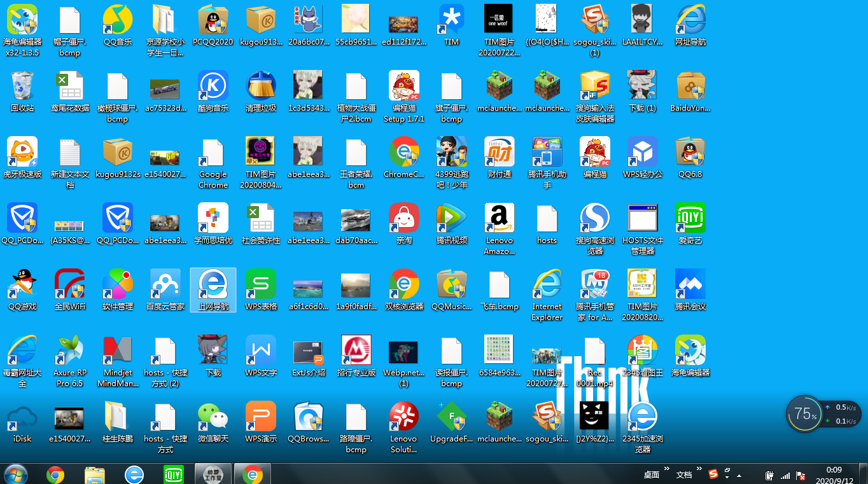
Task: Open the green iQIYI taskbar button
Action: tap(174, 474)
